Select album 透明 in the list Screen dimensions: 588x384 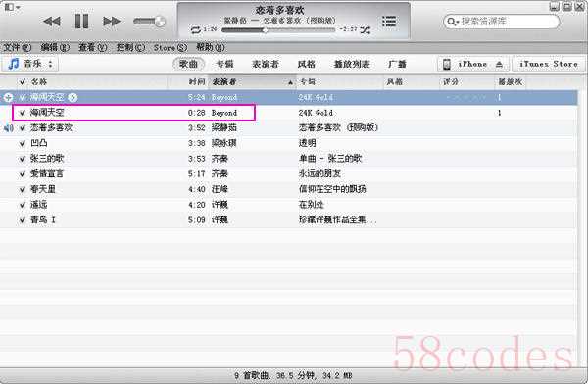pyautogui.click(x=307, y=143)
